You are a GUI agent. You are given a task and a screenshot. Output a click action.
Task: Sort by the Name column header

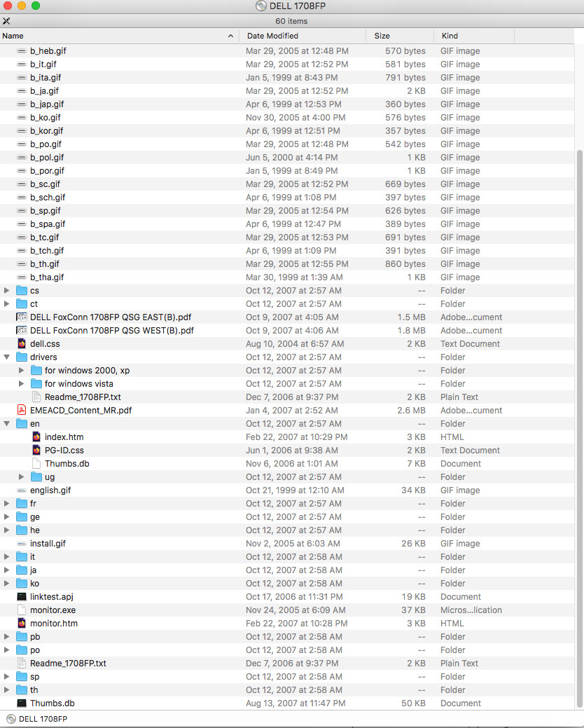[119, 36]
